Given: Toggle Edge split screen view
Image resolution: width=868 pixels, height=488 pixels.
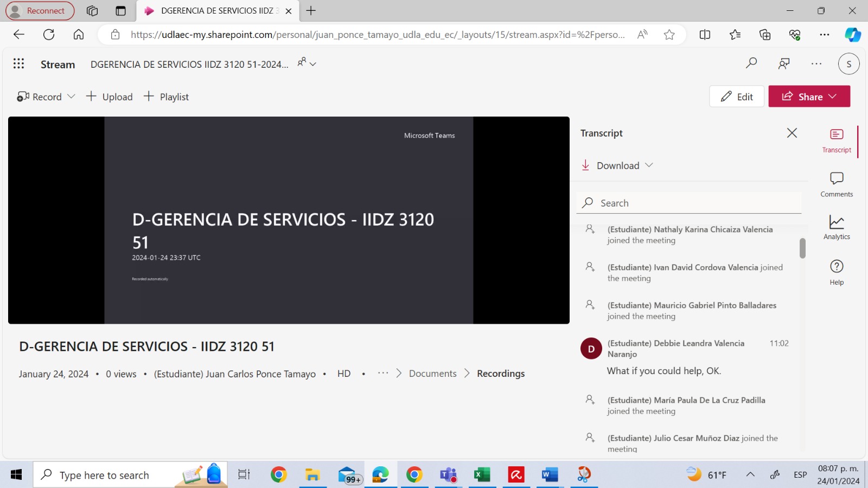Looking at the screenshot, I should click(x=705, y=35).
